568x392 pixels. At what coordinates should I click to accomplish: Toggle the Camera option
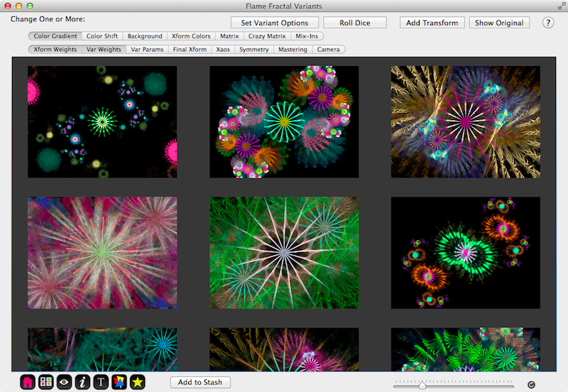tap(329, 50)
